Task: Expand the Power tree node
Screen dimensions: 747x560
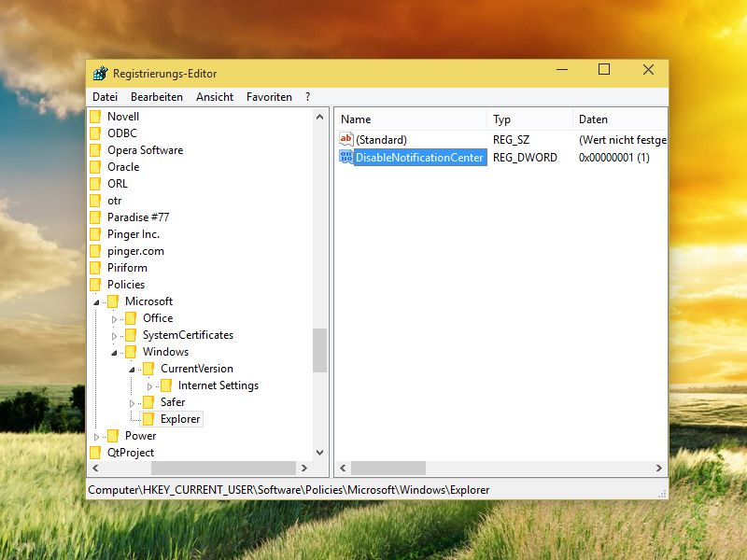Action: click(97, 437)
